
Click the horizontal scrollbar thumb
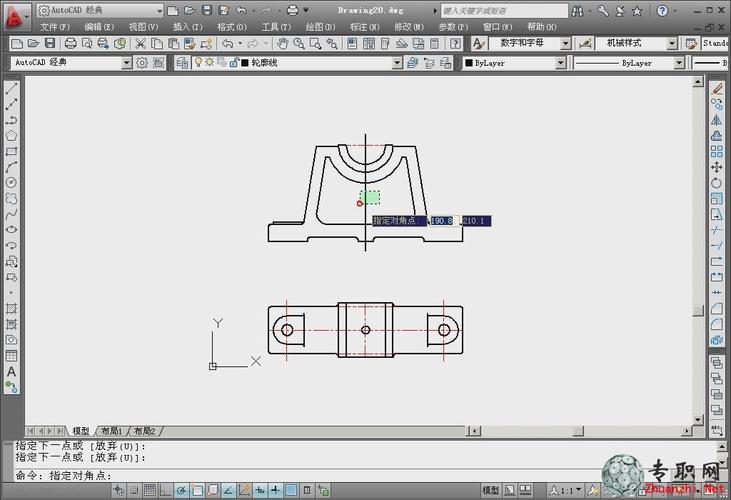coord(578,431)
